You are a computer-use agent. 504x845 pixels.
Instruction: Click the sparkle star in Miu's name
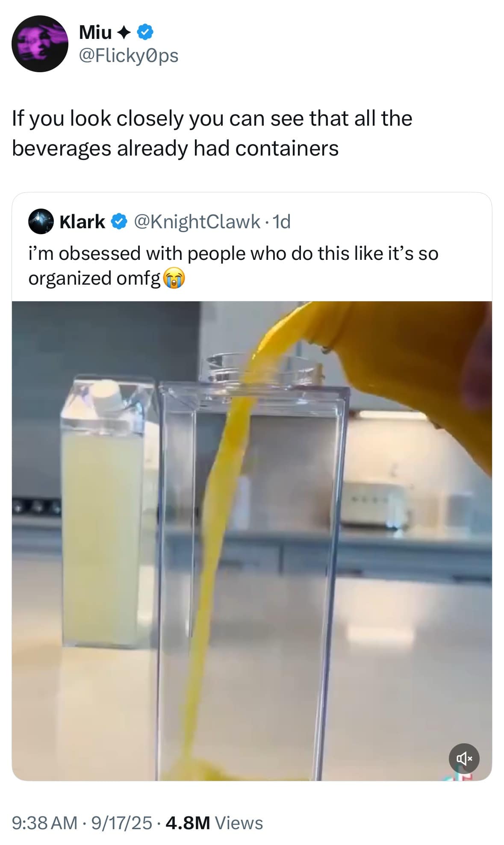[124, 32]
